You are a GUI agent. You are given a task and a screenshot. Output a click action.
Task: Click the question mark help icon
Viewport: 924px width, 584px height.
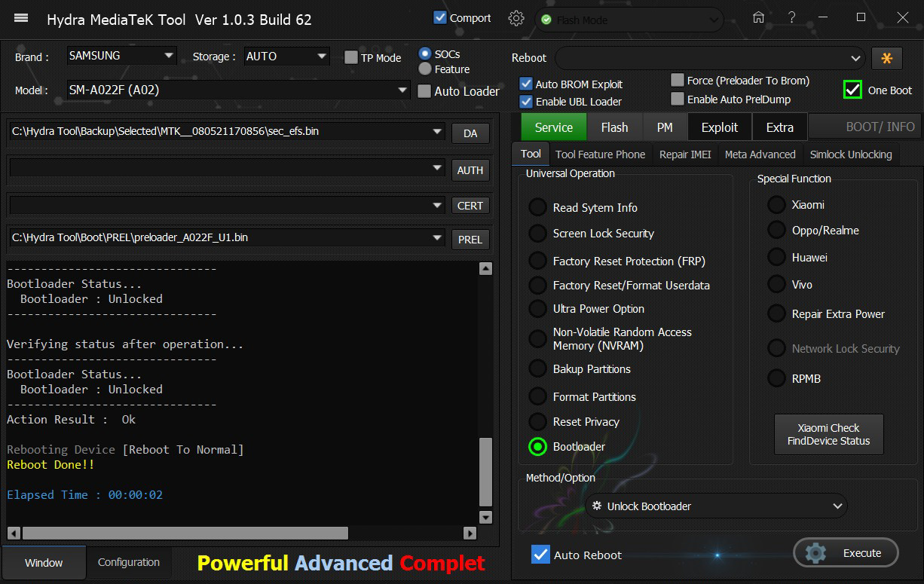coord(791,18)
